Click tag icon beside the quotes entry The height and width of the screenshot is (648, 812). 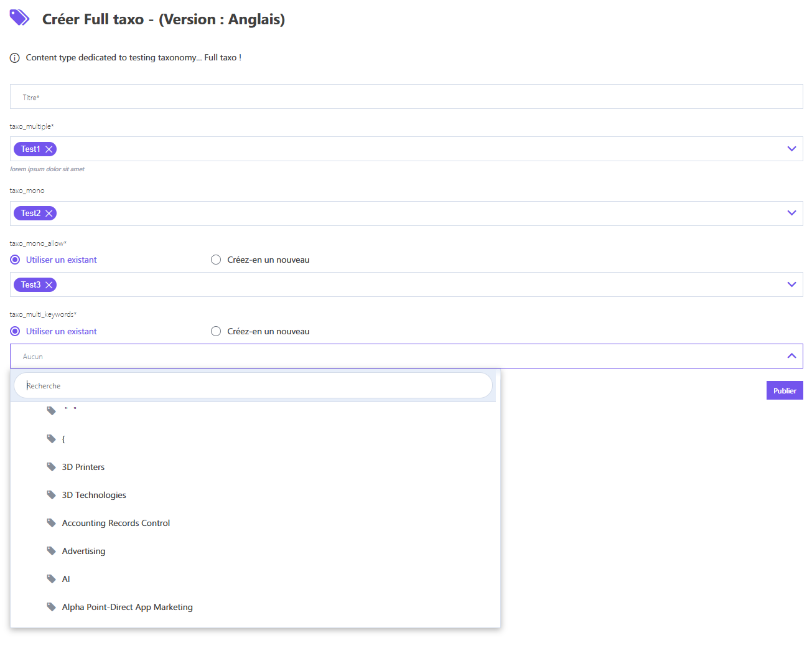[x=52, y=411]
